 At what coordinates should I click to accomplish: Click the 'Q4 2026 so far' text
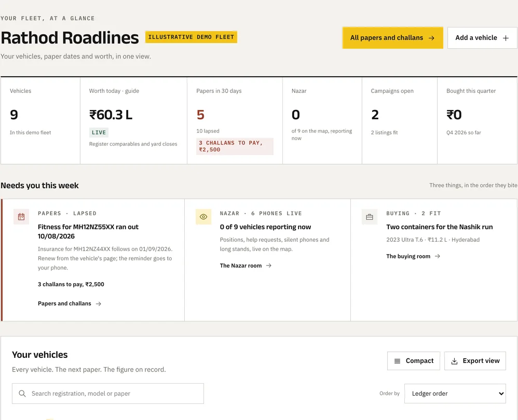tap(464, 133)
